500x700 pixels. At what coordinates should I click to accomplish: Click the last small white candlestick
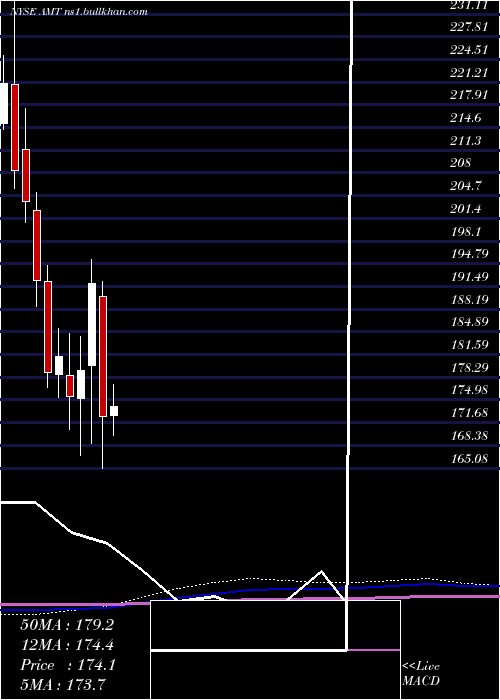tap(114, 411)
